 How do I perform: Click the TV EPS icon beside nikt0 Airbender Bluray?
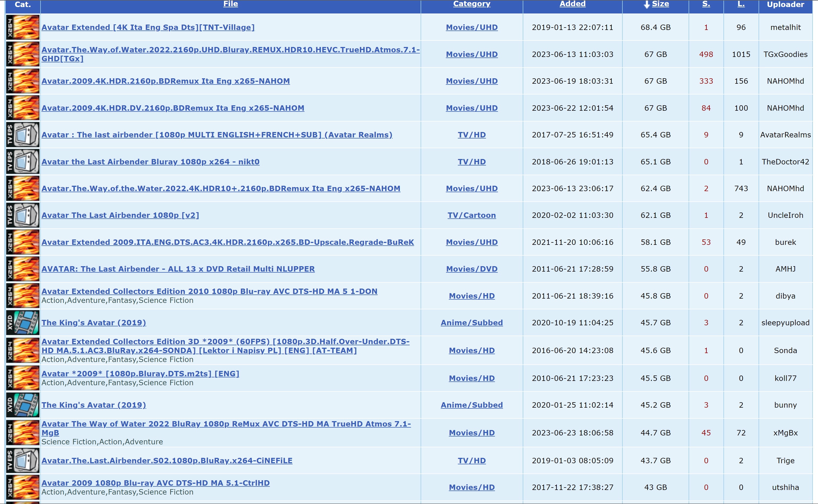[x=23, y=162]
